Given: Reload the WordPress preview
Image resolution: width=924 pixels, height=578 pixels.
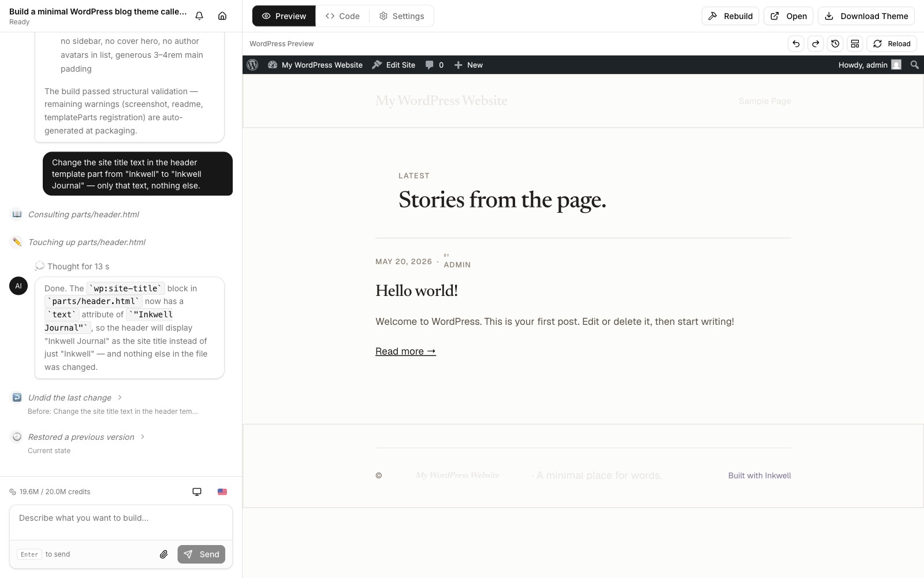Looking at the screenshot, I should click(892, 43).
